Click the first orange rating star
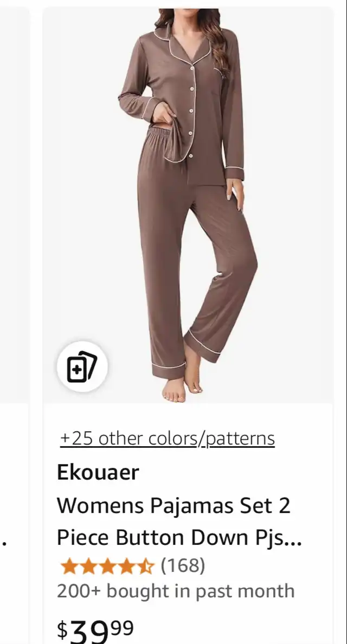This screenshot has width=347, height=644. click(x=69, y=566)
